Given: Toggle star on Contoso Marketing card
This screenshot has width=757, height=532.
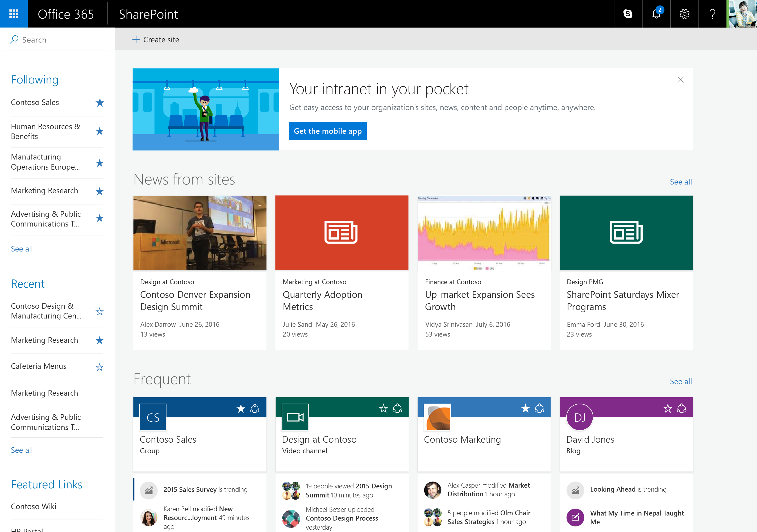Looking at the screenshot, I should click(x=525, y=409).
